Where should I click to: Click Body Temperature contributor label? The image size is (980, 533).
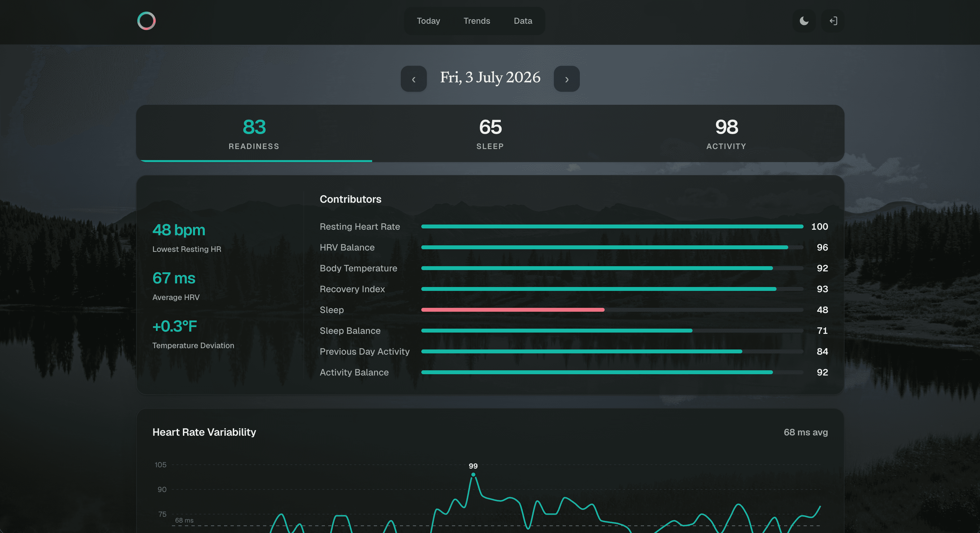(358, 268)
